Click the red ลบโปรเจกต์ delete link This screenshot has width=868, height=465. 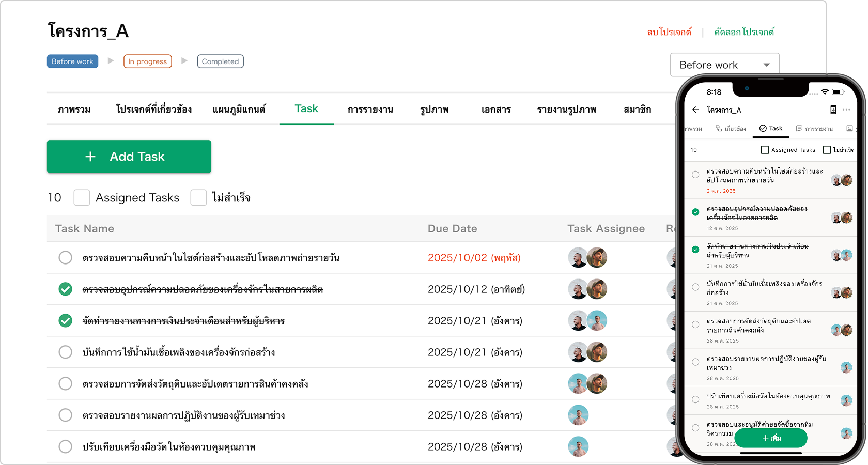coord(669,32)
